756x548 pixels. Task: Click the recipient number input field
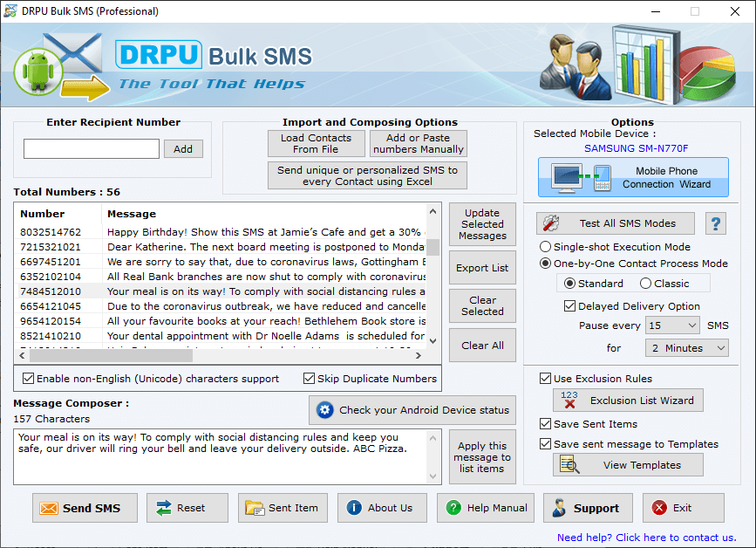[92, 149]
